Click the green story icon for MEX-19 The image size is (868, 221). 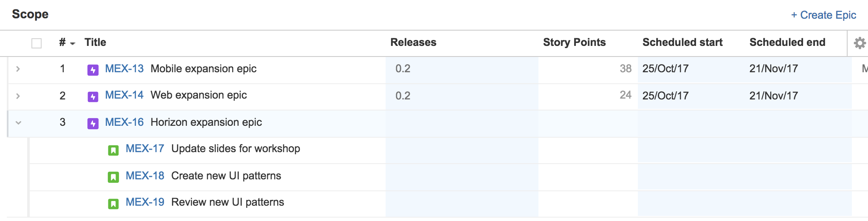(x=113, y=204)
